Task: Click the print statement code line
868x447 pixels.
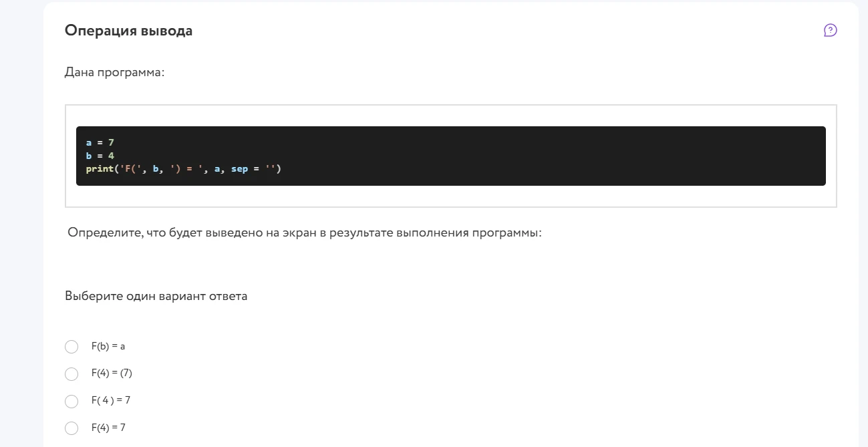Action: click(x=184, y=169)
